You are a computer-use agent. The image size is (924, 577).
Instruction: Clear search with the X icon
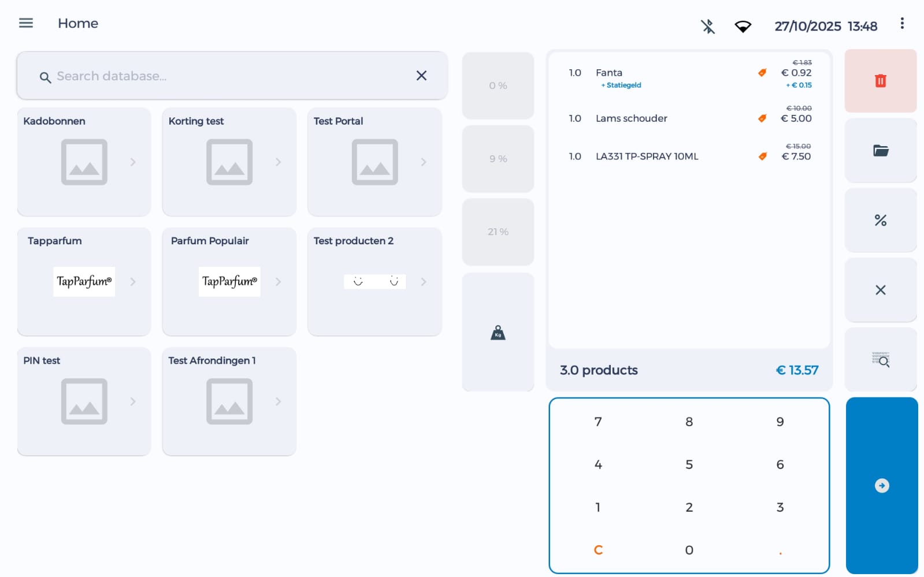tap(421, 76)
